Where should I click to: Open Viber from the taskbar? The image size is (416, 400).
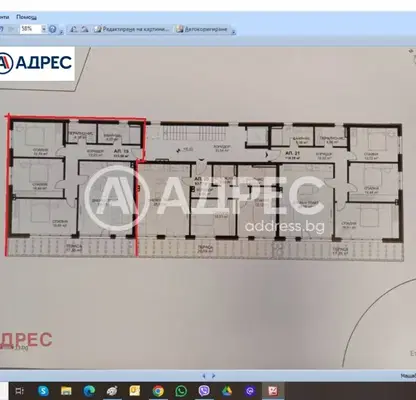pyautogui.click(x=204, y=391)
